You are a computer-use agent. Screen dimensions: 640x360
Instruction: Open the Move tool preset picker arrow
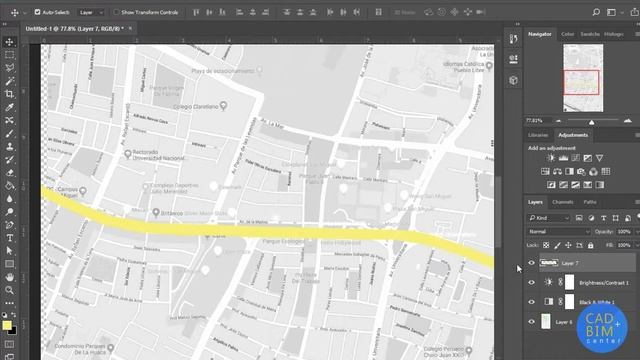point(25,13)
